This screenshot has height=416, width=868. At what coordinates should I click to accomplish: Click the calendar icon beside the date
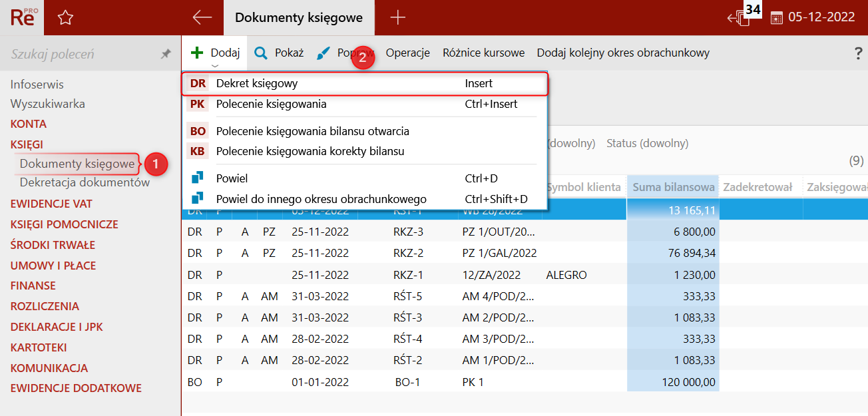click(776, 18)
